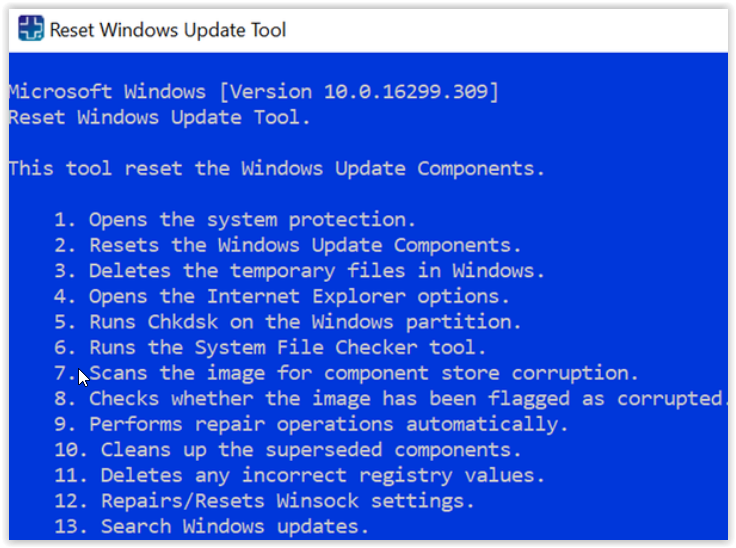The width and height of the screenshot is (736, 548).
Task: Pick option 11 Deletes incorrect registry values
Action: pos(299,476)
